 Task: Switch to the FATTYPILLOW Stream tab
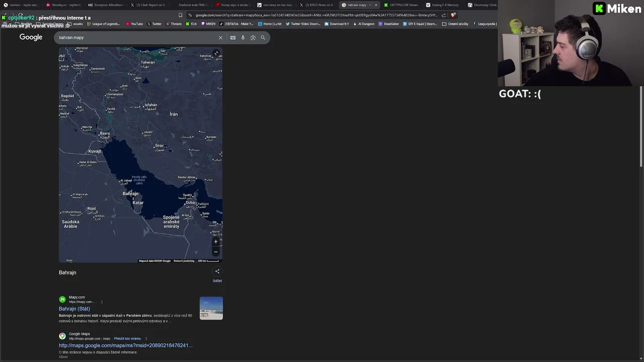(x=401, y=5)
